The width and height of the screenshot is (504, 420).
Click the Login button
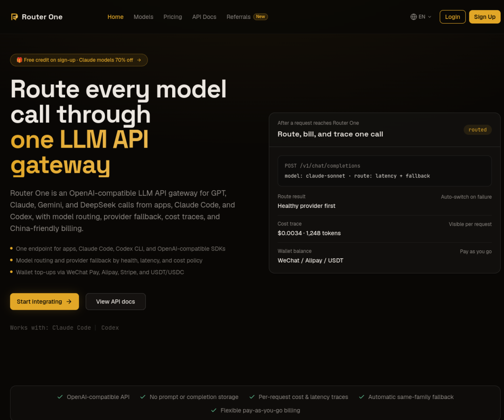[453, 17]
